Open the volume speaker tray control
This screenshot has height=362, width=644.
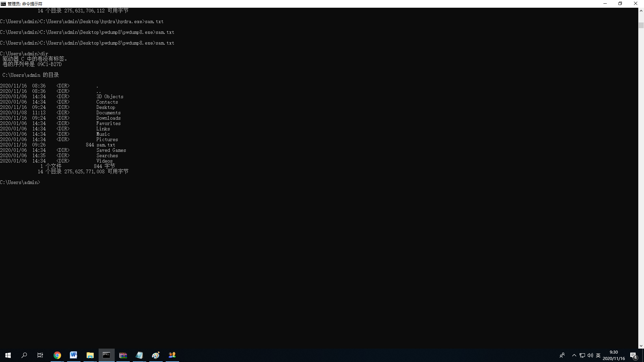(590, 355)
